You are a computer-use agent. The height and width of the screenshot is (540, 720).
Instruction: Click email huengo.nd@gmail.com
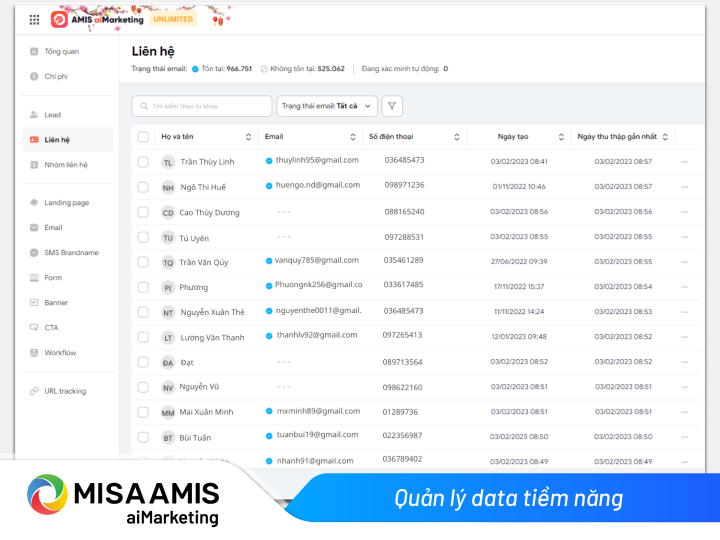(318, 185)
